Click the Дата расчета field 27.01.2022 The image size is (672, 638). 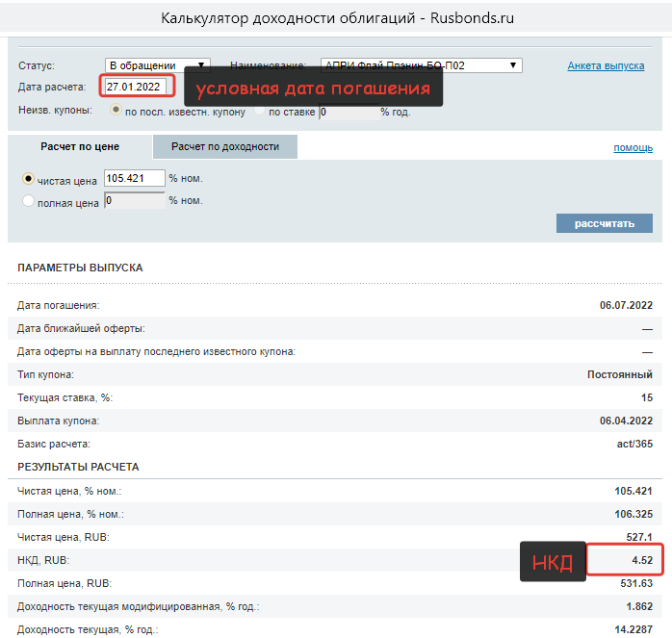(x=136, y=87)
